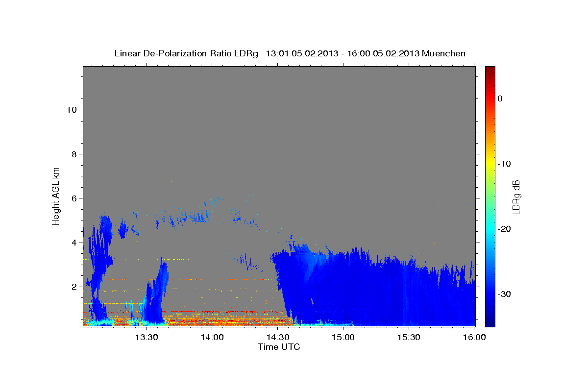The image size is (588, 392).
Task: Click the 14:30 time axis label
Action: coord(277,337)
